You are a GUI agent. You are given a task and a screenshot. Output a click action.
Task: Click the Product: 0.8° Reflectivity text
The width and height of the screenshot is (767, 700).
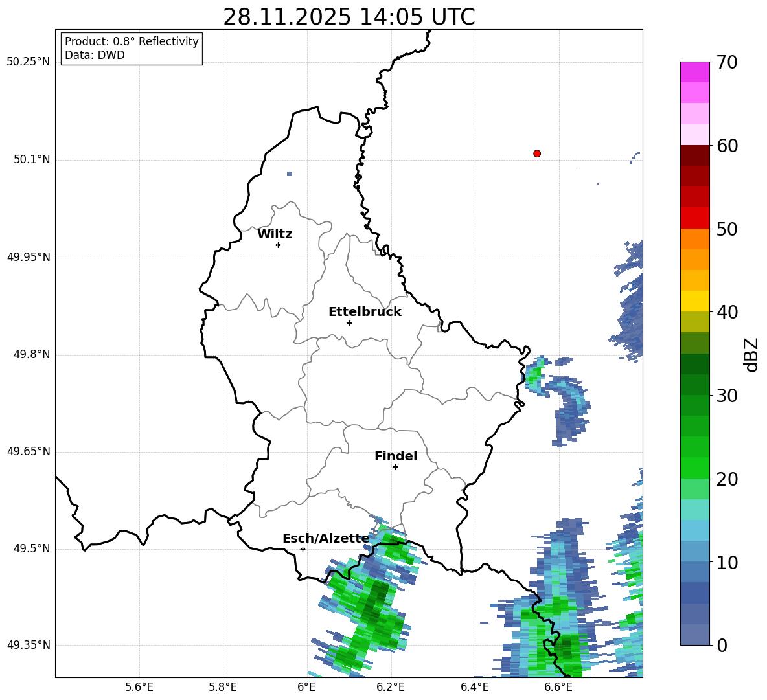tap(132, 41)
